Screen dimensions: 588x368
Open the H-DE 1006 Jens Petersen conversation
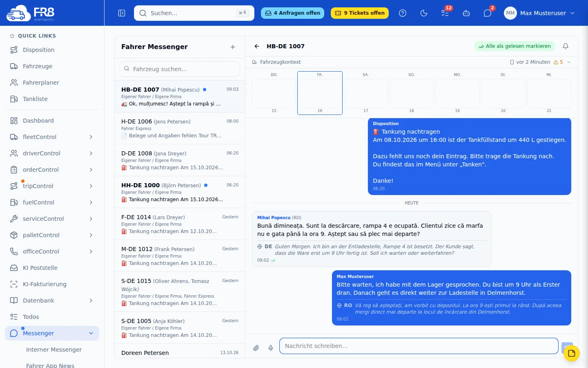180,128
